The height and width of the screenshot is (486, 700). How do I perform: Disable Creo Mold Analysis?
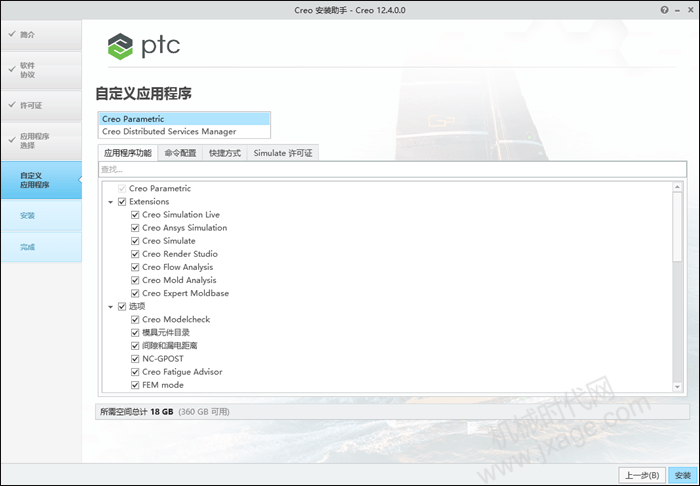pyautogui.click(x=135, y=280)
